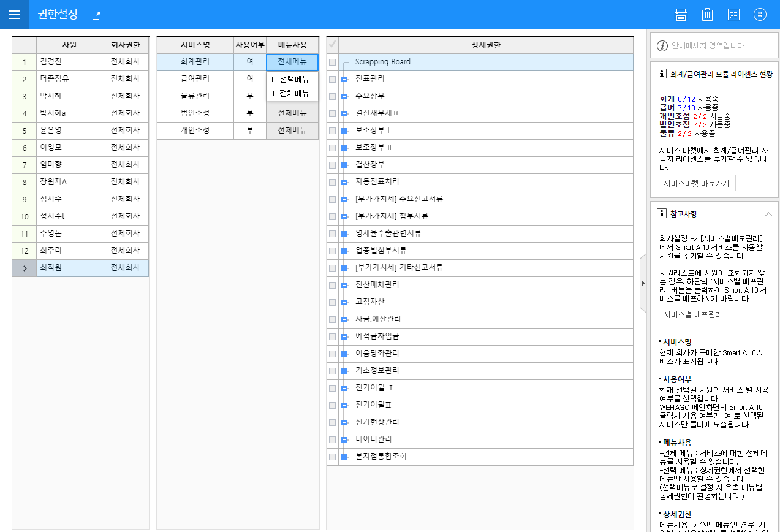
Task: Collapse the 참고사항 section chevron
Action: [x=768, y=214]
